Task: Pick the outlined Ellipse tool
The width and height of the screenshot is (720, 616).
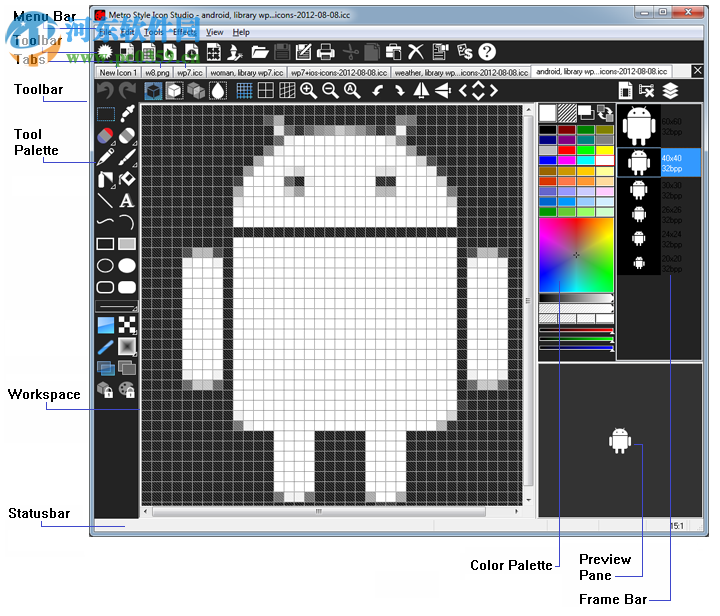Action: (x=106, y=265)
